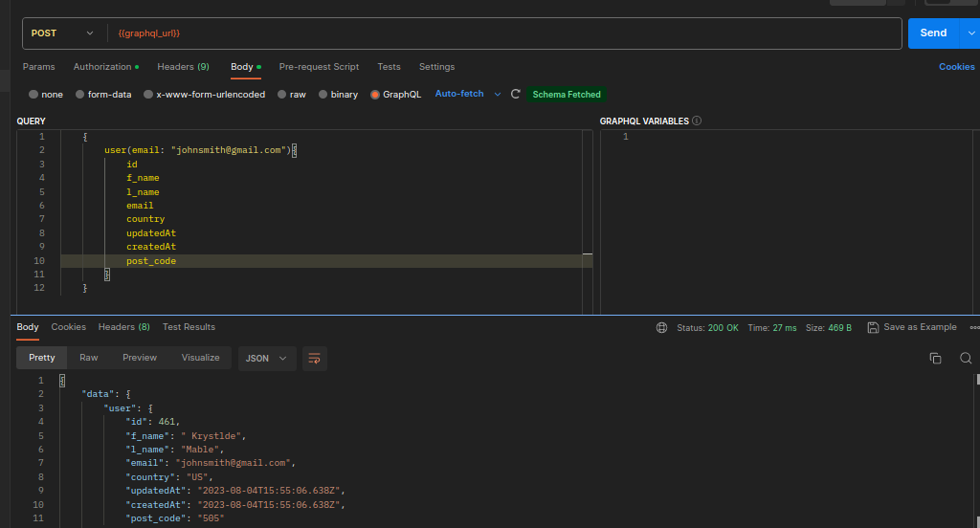Click the Status: 200 OK indicator

[x=707, y=327]
